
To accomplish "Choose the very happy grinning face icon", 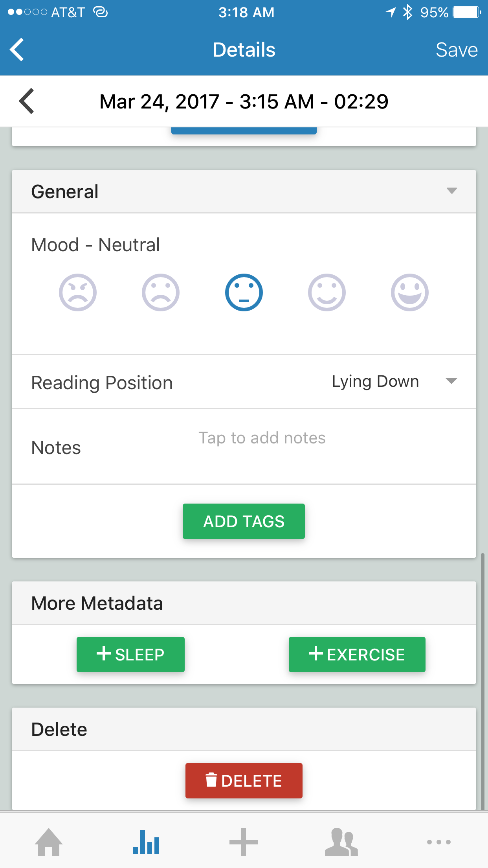I will pos(410,292).
